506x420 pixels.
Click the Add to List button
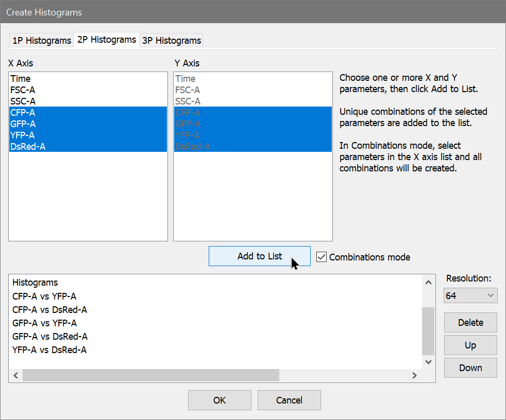coord(259,256)
